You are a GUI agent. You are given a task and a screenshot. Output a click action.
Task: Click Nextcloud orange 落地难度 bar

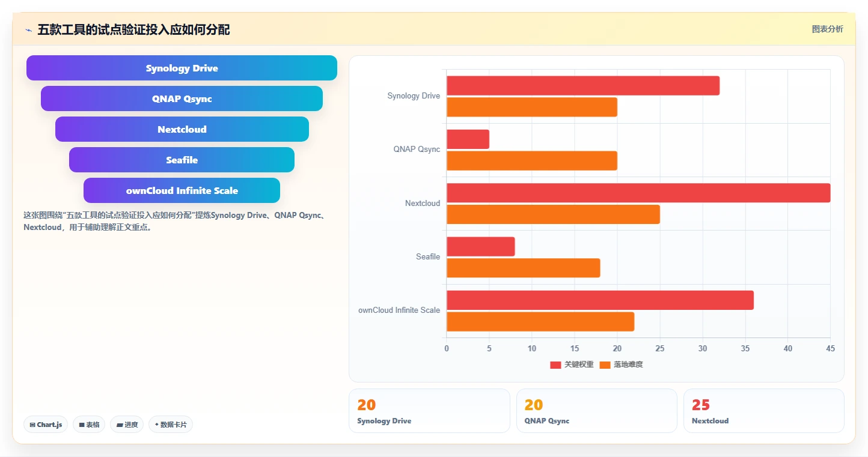point(553,214)
